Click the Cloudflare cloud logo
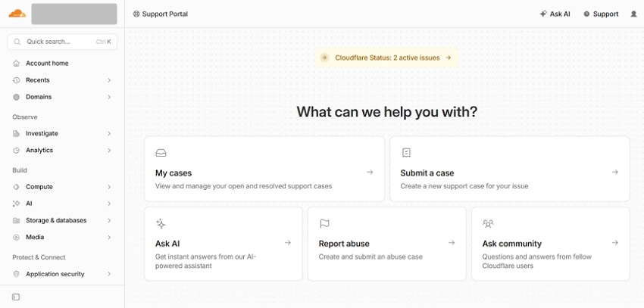Viewport: 644px width, 308px height. tap(17, 14)
